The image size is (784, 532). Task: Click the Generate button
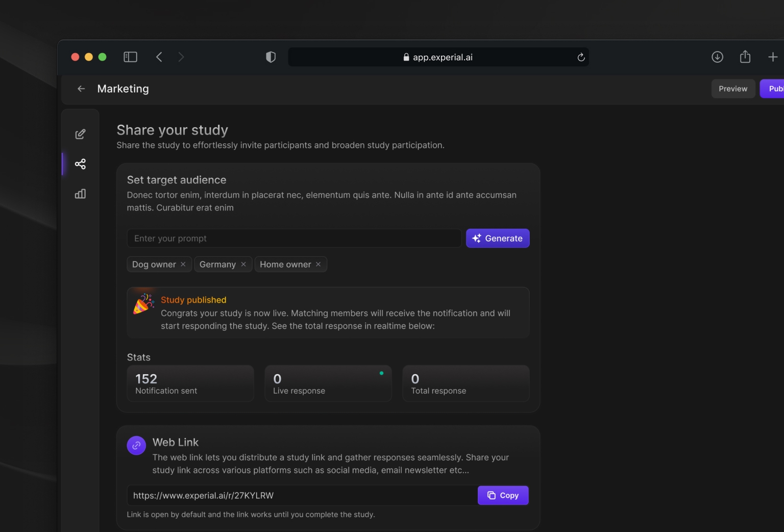[x=498, y=238]
